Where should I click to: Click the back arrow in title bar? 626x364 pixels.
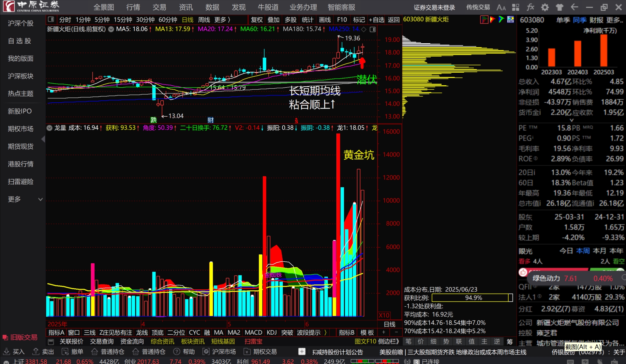pos(574,7)
